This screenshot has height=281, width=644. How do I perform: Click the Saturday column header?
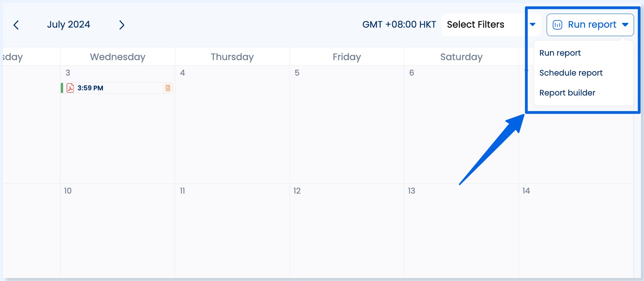point(461,56)
